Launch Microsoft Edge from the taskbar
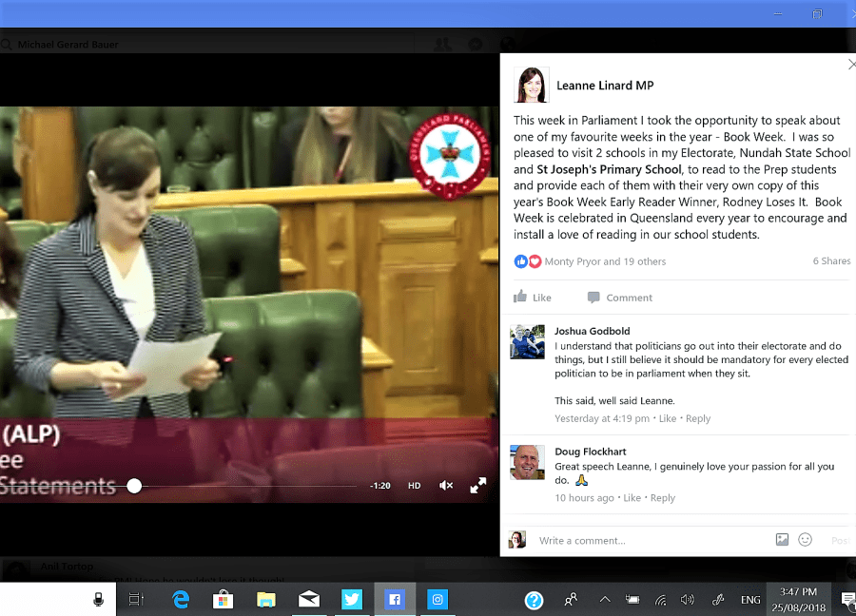This screenshot has width=856, height=616. tap(181, 599)
